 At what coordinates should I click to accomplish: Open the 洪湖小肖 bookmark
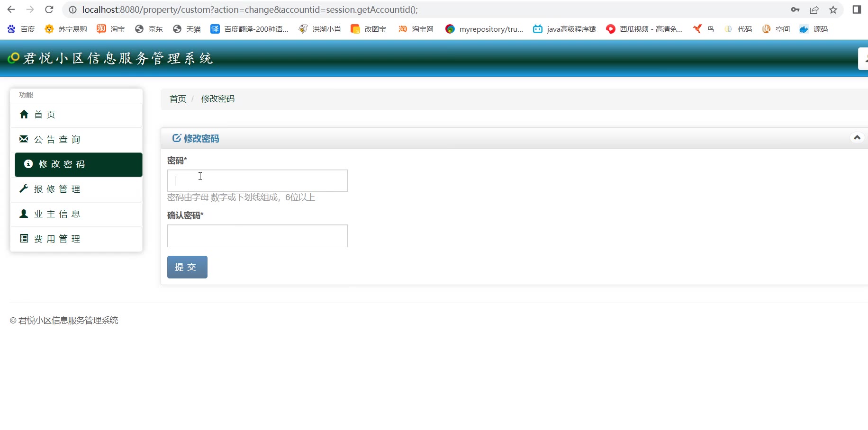[x=320, y=29]
